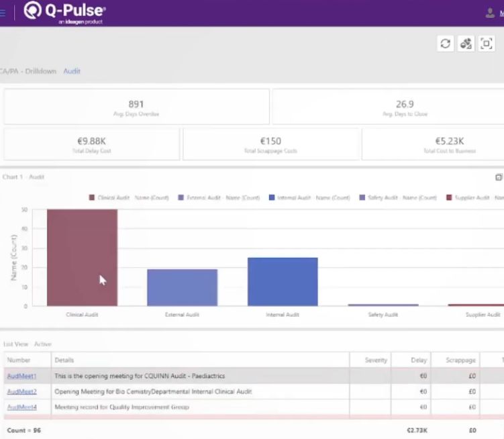This screenshot has height=439, width=504.
Task: Open the AudMeet4 record link
Action: [x=22, y=407]
